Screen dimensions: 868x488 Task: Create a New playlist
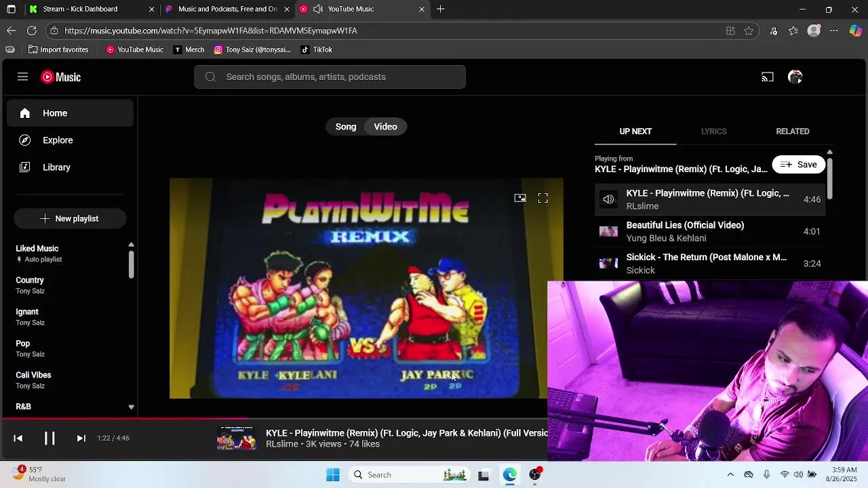pyautogui.click(x=70, y=219)
